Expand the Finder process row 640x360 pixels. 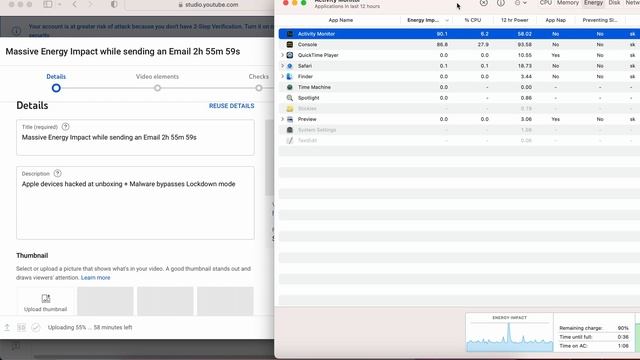click(282, 76)
